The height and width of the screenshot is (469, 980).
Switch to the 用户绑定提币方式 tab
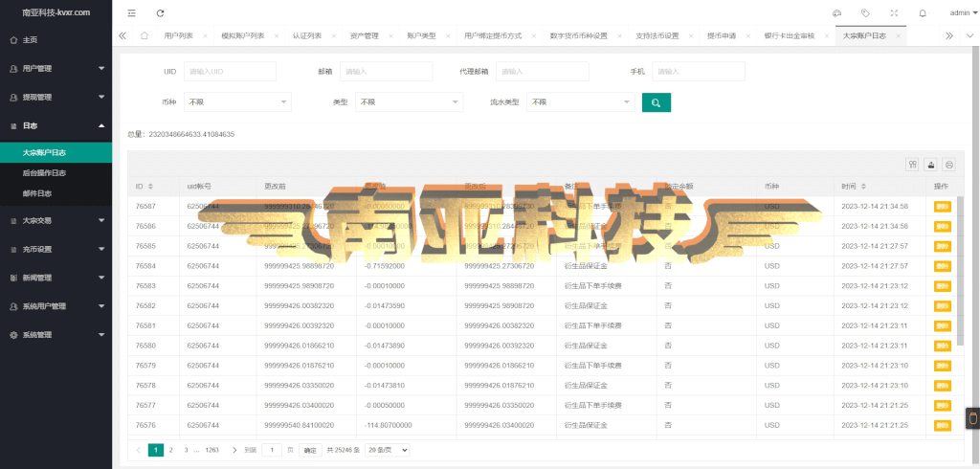click(493, 36)
